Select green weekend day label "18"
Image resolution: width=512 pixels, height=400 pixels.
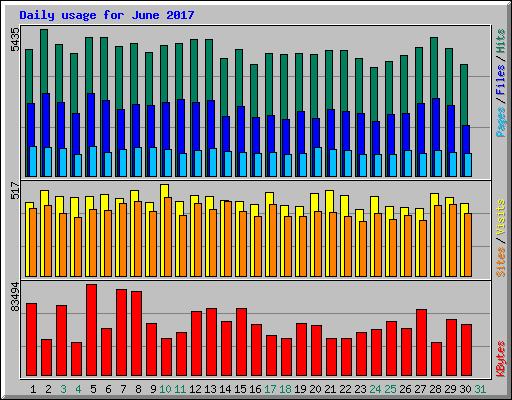(x=285, y=389)
